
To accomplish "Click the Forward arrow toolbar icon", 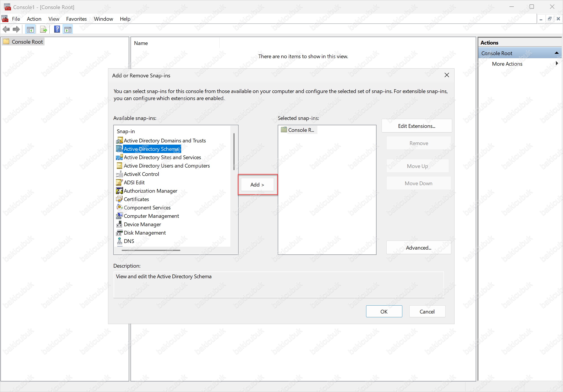I will click(16, 30).
